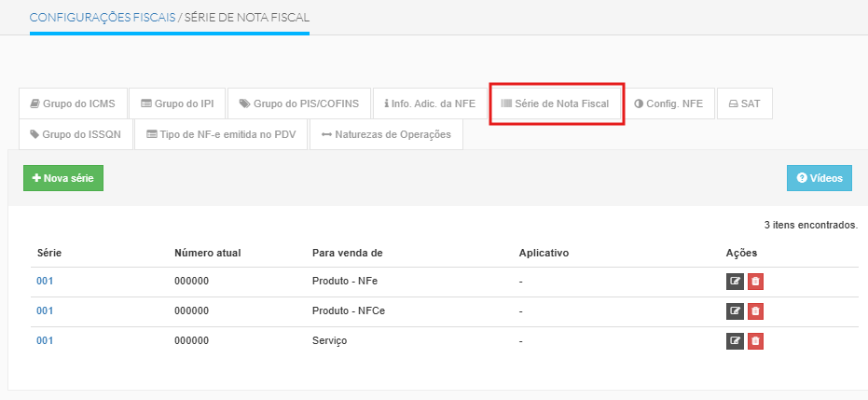This screenshot has width=868, height=400.
Task: Open Tipo de NF-e emitida no PDV tab
Action: click(x=220, y=134)
